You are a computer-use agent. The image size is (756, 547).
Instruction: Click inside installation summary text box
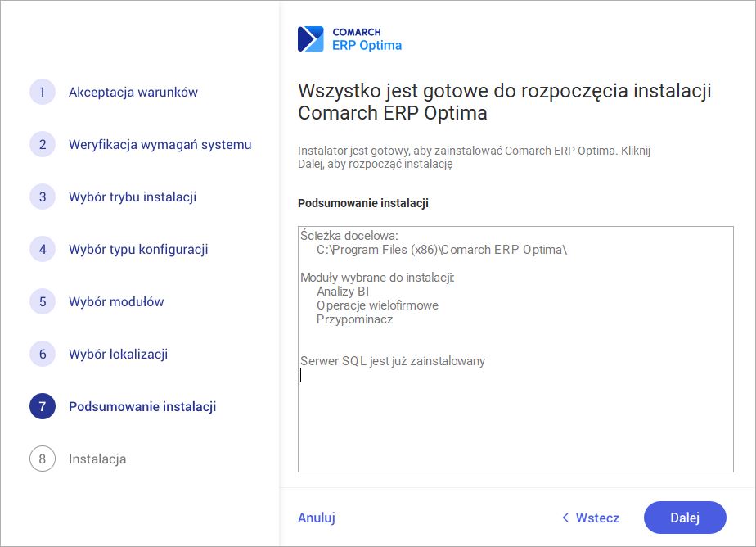click(x=515, y=349)
